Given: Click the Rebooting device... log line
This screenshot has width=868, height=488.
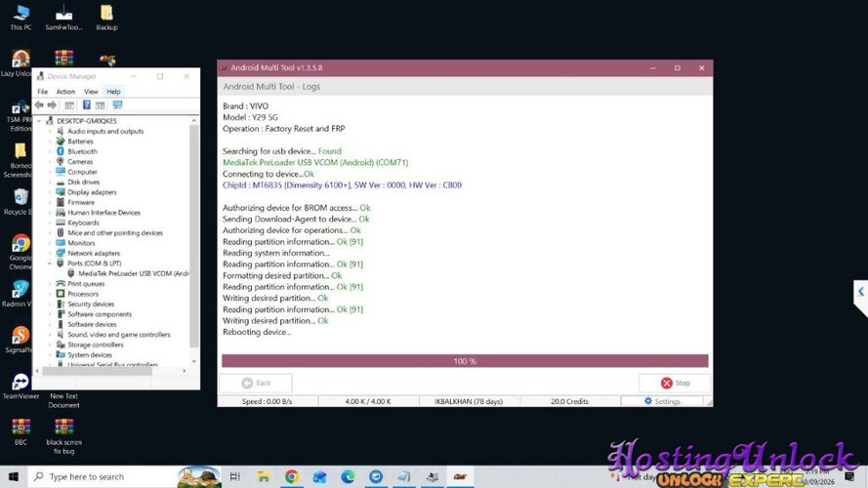Looking at the screenshot, I should [257, 332].
